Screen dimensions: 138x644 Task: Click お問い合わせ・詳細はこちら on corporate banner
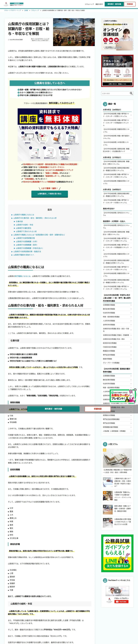point(117,84)
